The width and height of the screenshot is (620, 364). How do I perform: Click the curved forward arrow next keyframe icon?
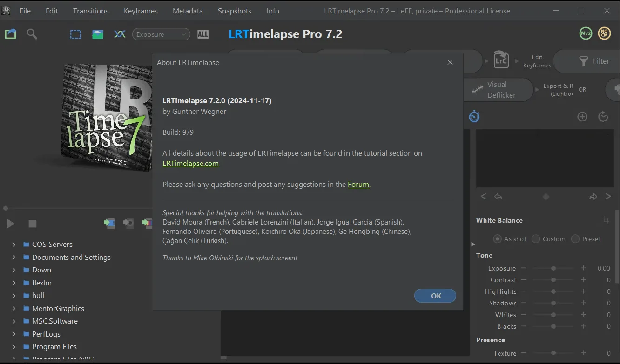593,197
